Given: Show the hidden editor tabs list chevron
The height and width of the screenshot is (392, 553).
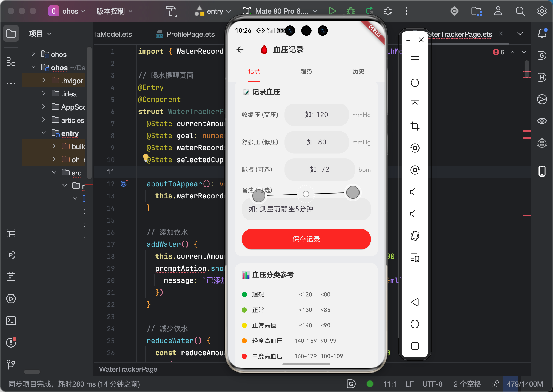Looking at the screenshot, I should click(520, 33).
